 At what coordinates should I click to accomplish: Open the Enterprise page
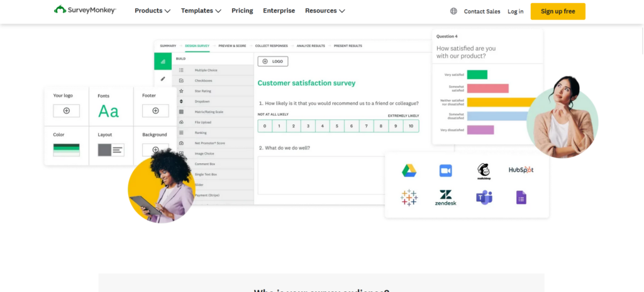pos(279,11)
